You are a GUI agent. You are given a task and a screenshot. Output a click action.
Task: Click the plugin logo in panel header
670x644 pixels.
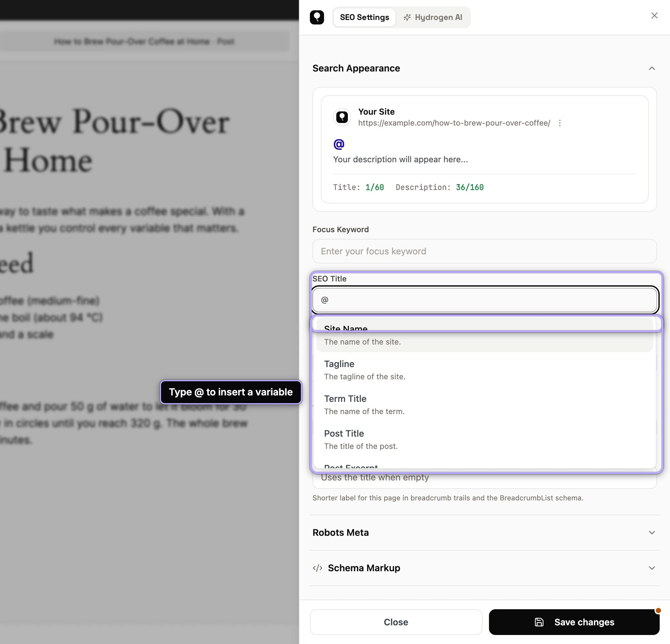coord(317,17)
